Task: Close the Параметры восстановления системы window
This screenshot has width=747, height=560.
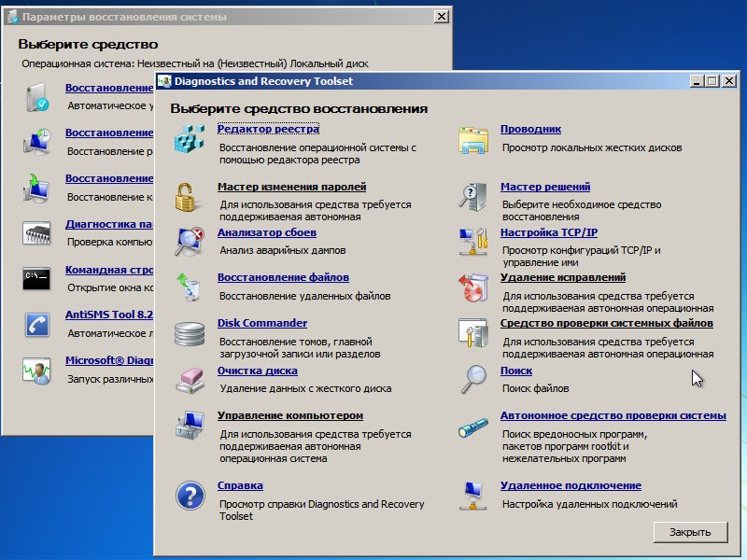Action: click(441, 18)
